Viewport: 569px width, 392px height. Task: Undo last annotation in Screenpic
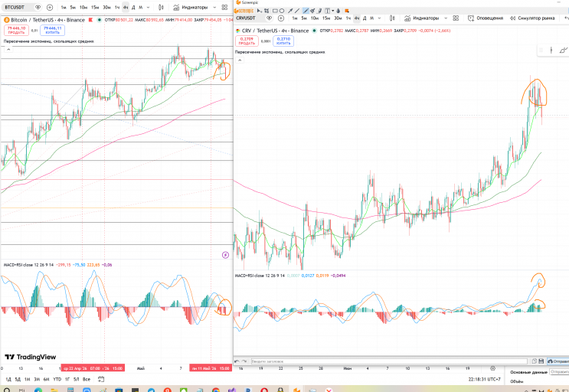pos(237,361)
